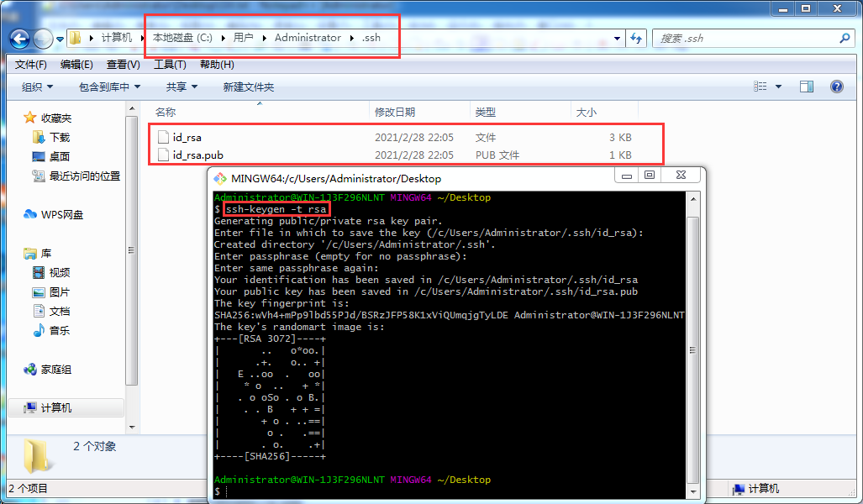The width and height of the screenshot is (863, 504).
Task: Click the navigation pane scroll down arrow
Action: 132,427
